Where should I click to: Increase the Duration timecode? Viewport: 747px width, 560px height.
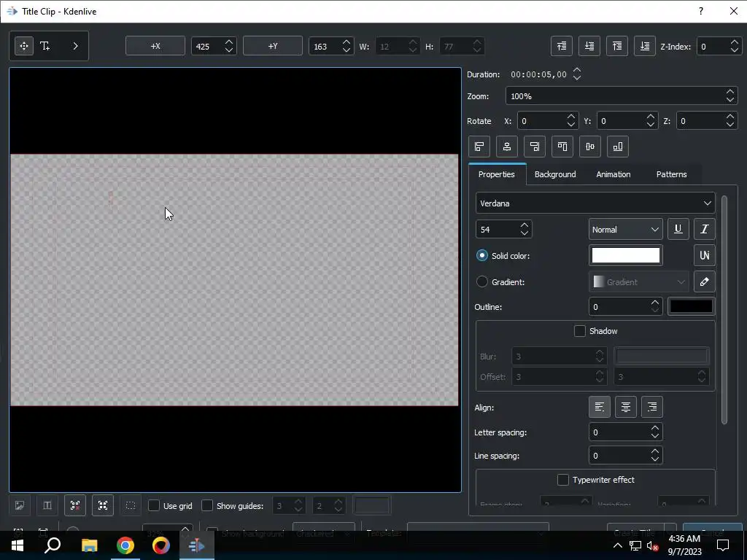click(577, 71)
